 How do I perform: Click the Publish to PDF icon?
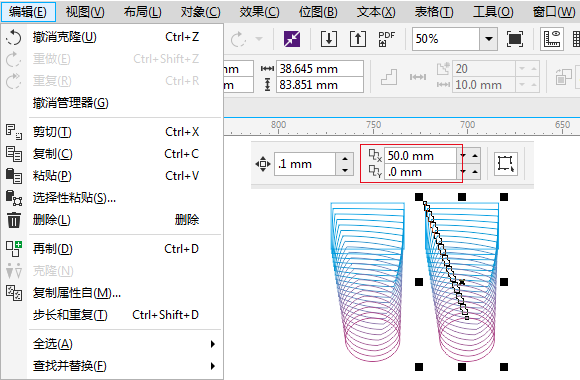click(387, 38)
